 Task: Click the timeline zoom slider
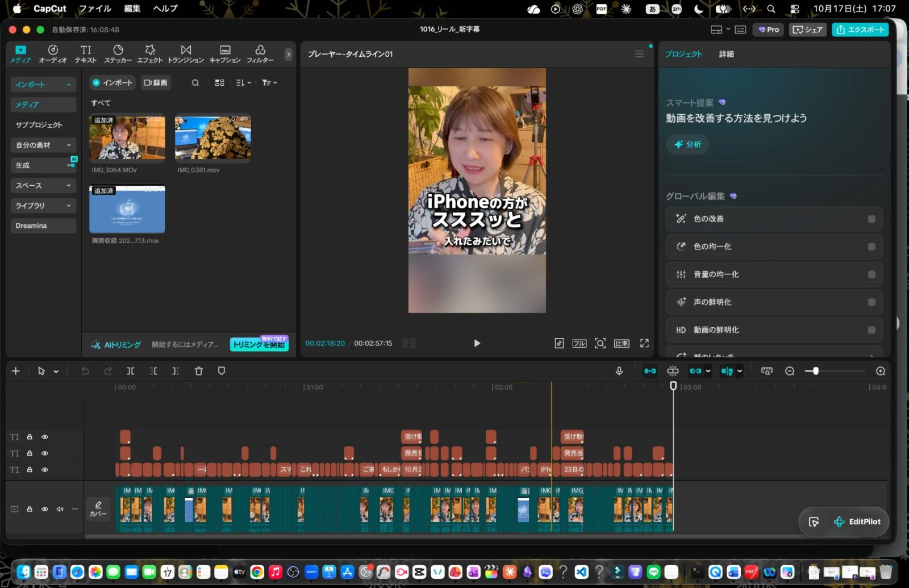point(835,371)
